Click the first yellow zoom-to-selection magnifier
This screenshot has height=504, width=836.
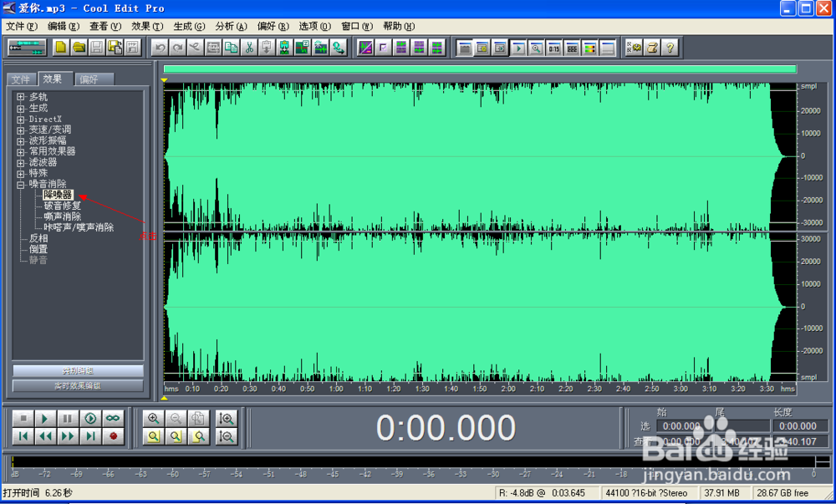tap(154, 436)
